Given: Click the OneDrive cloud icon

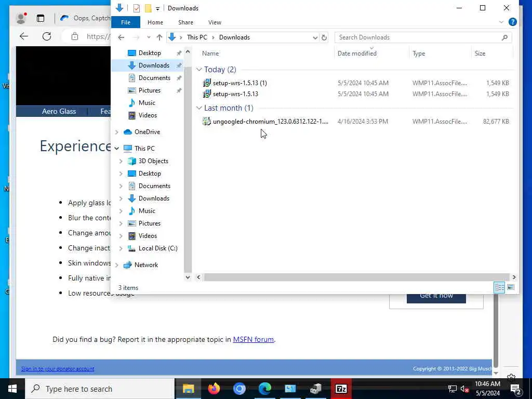Looking at the screenshot, I should 128,132.
